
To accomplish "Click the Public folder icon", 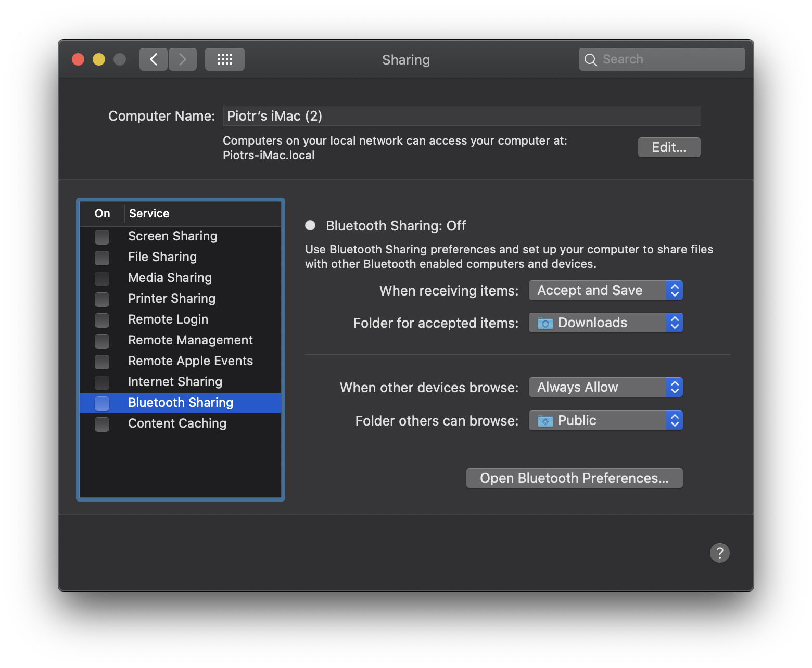I will tap(545, 421).
